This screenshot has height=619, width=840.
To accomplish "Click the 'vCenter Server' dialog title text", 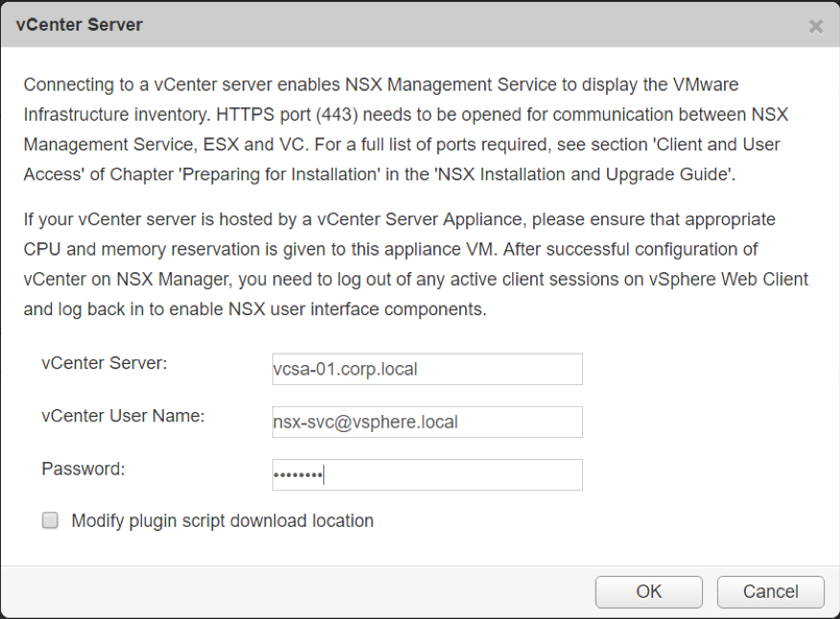I will (x=80, y=25).
